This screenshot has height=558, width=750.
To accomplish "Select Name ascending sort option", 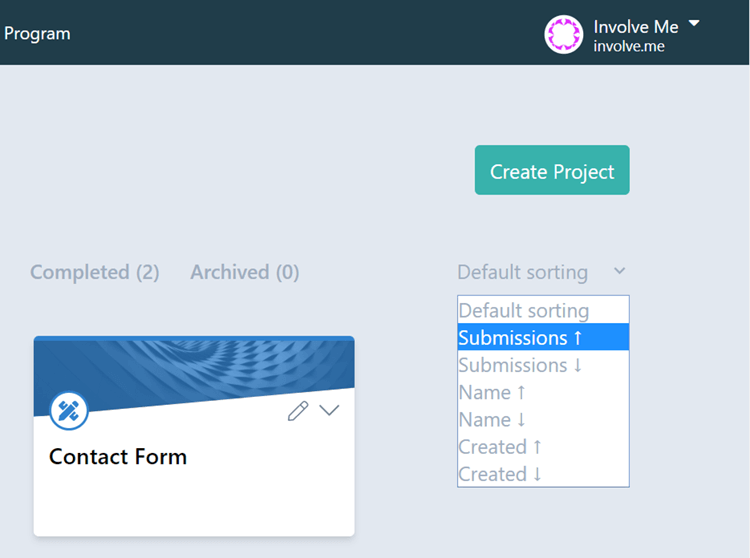I will point(543,392).
